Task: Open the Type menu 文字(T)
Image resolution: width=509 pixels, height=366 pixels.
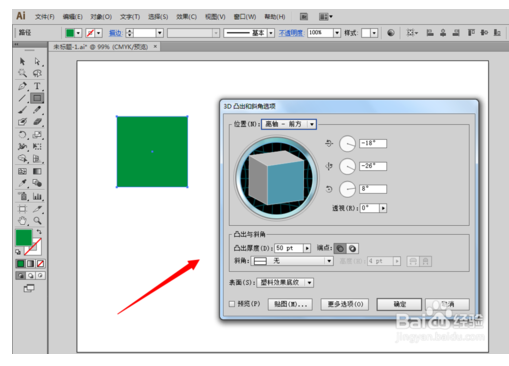Action: (x=130, y=17)
